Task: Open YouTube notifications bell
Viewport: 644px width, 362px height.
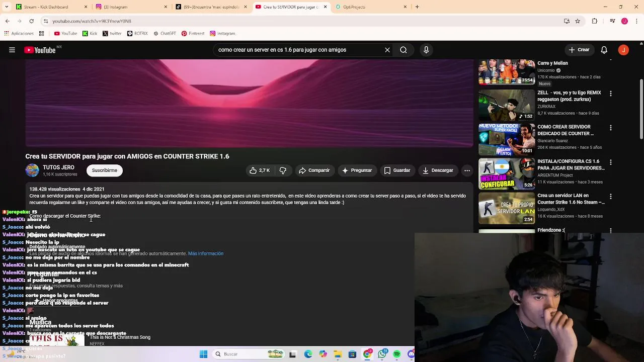Action: (x=604, y=50)
